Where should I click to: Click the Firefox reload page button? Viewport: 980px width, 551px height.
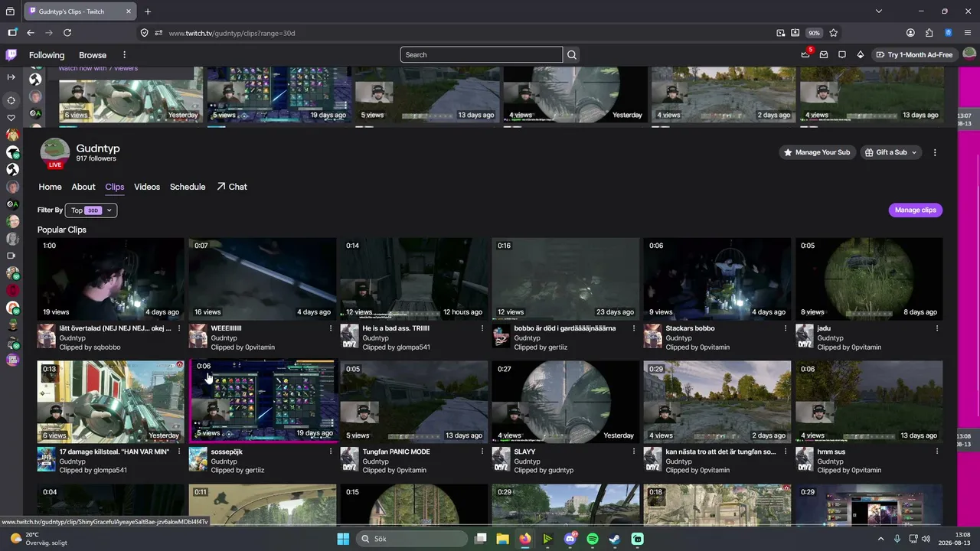pos(67,33)
